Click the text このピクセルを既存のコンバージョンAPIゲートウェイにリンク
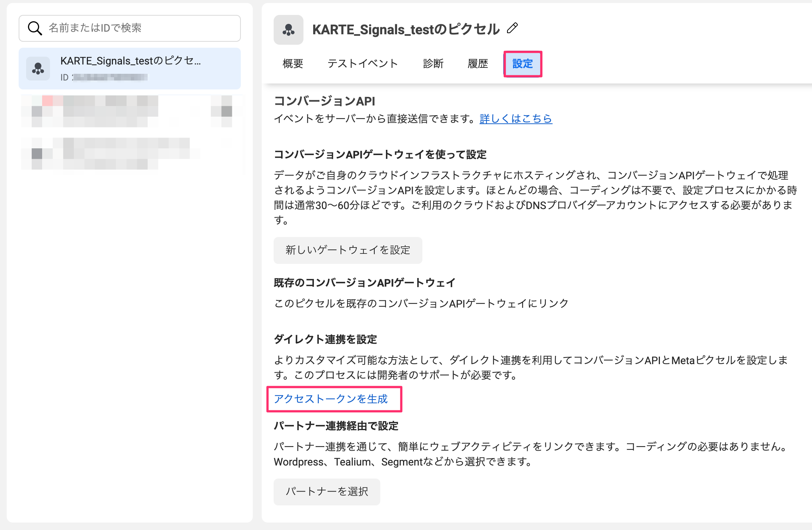The height and width of the screenshot is (530, 812). 421,303
